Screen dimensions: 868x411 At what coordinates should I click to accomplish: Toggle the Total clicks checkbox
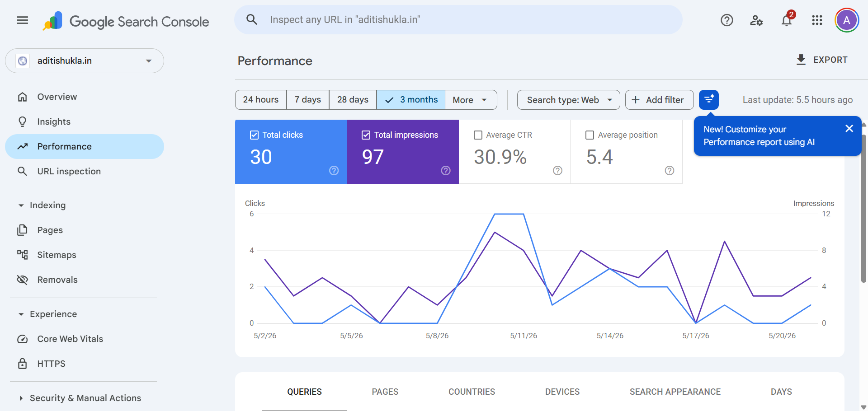(254, 135)
